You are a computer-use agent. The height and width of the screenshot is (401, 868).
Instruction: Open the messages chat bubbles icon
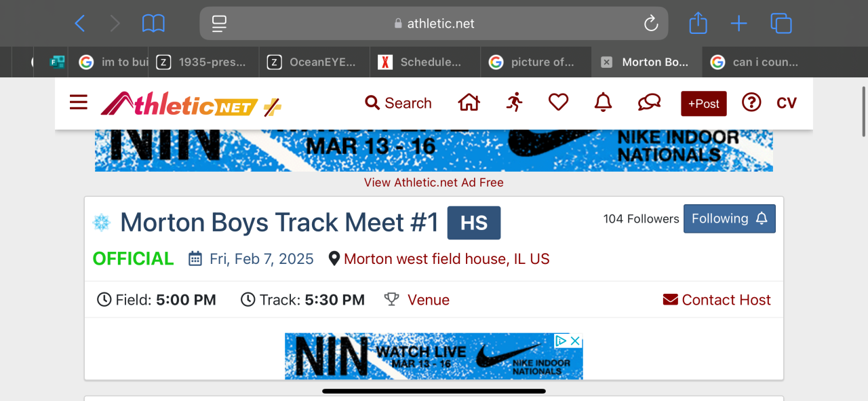coord(649,103)
